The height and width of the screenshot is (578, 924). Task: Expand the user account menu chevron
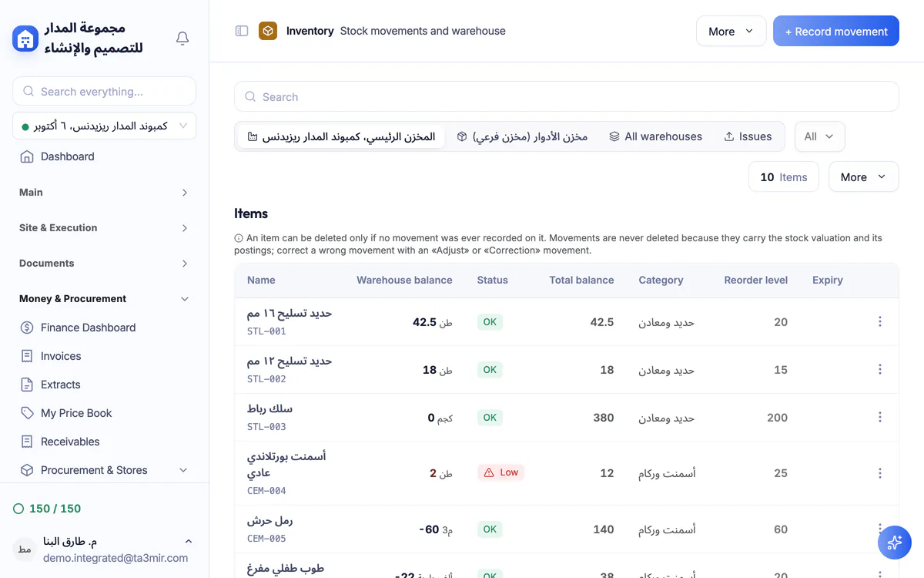(189, 542)
